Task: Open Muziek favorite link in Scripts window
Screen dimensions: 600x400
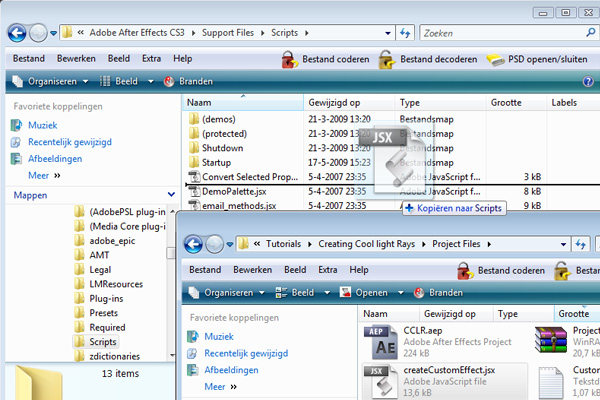Action: click(42, 125)
